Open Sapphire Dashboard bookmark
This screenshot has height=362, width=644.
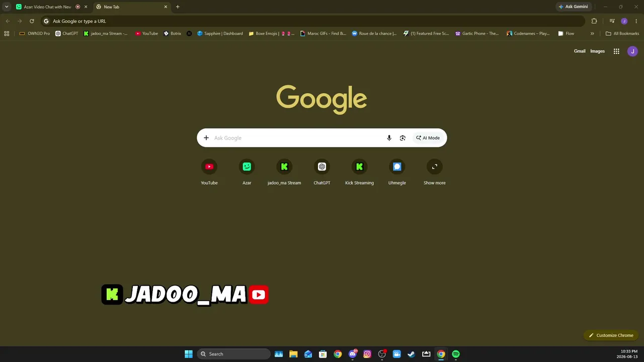pyautogui.click(x=220, y=34)
